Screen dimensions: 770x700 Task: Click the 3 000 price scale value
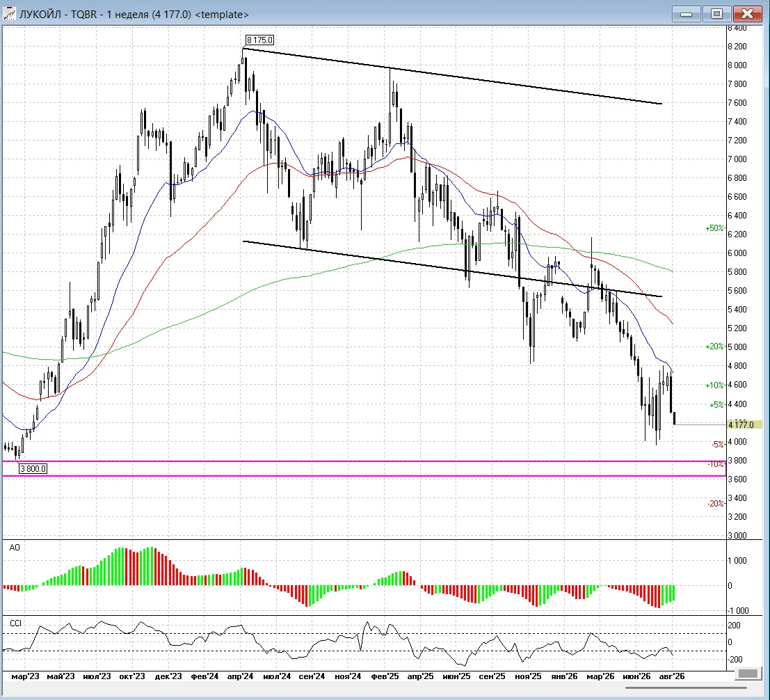click(737, 536)
